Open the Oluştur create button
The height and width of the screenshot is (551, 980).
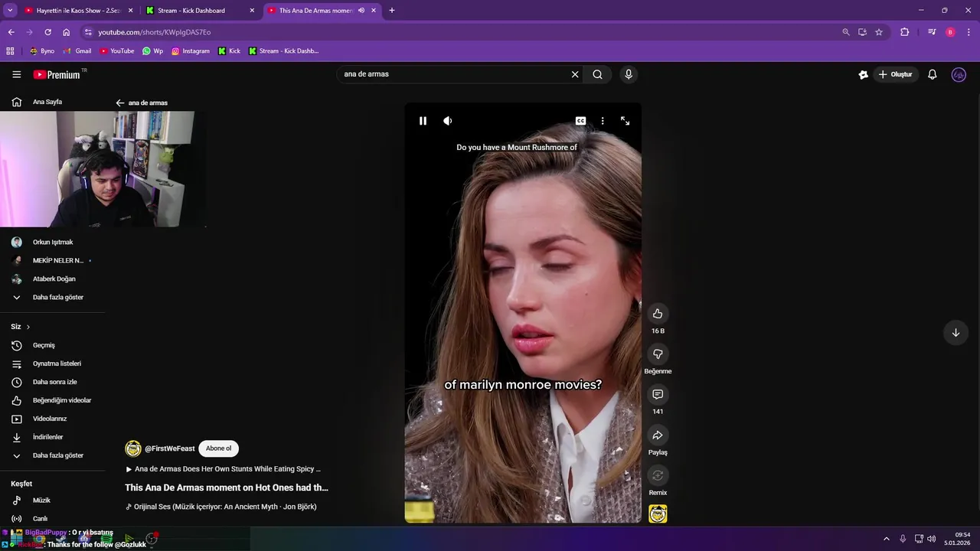pos(895,74)
